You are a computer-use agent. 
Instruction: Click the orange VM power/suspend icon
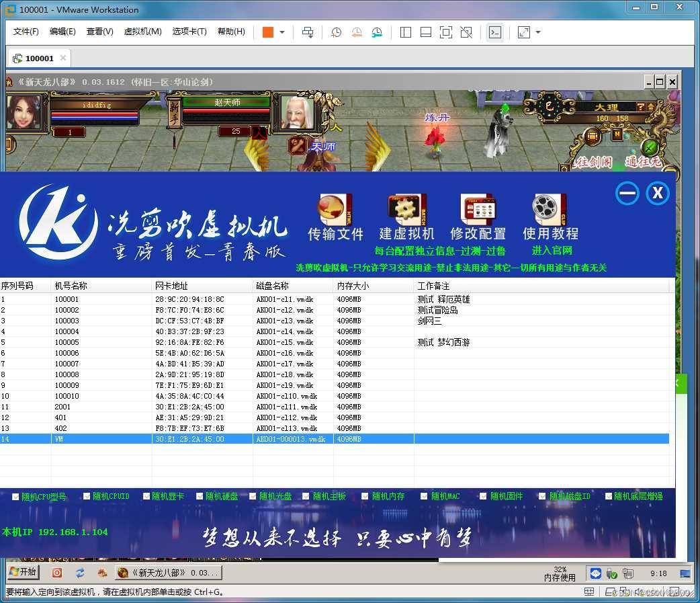tap(268, 32)
